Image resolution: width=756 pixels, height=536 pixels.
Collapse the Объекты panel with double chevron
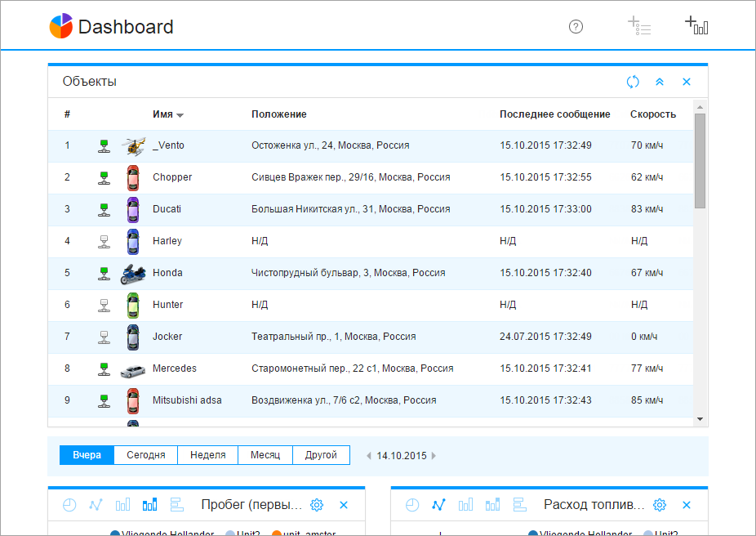point(660,82)
